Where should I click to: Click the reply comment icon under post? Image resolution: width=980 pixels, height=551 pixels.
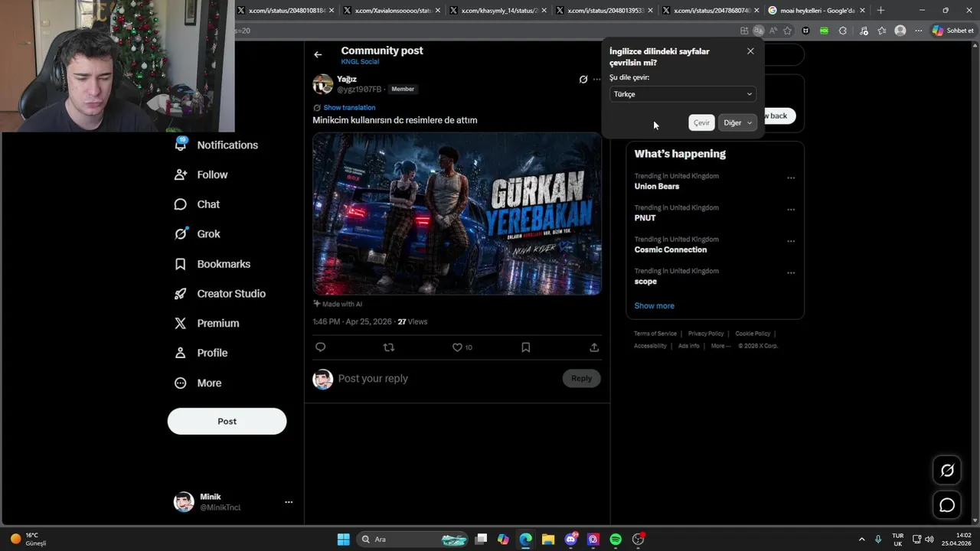(321, 347)
